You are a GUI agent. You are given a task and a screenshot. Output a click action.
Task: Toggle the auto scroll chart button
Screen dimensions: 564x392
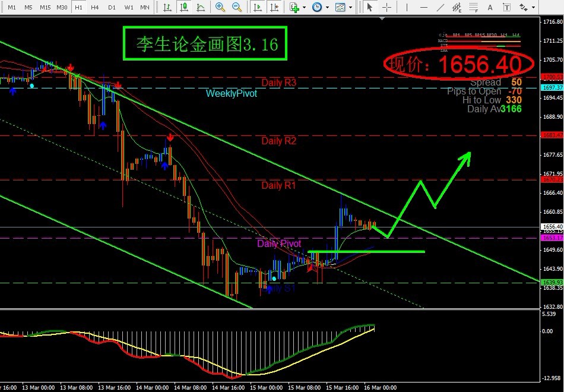click(x=257, y=8)
